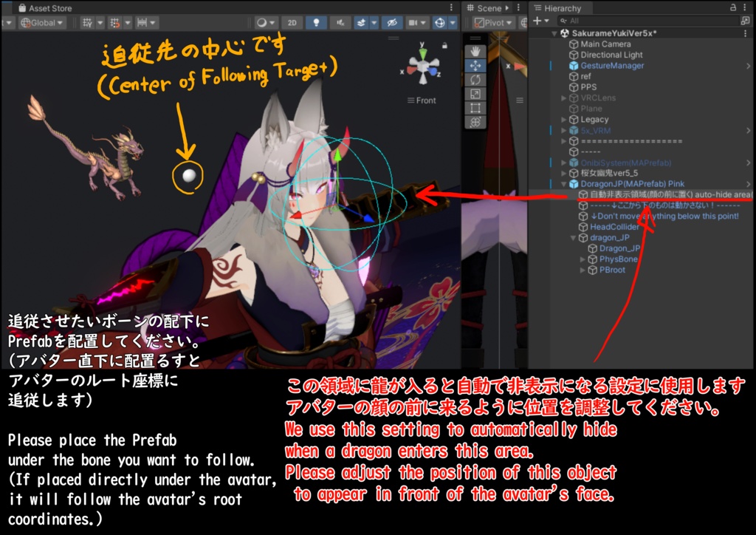Choose the Rect transform tool
This screenshot has width=756, height=535.
coord(475,106)
